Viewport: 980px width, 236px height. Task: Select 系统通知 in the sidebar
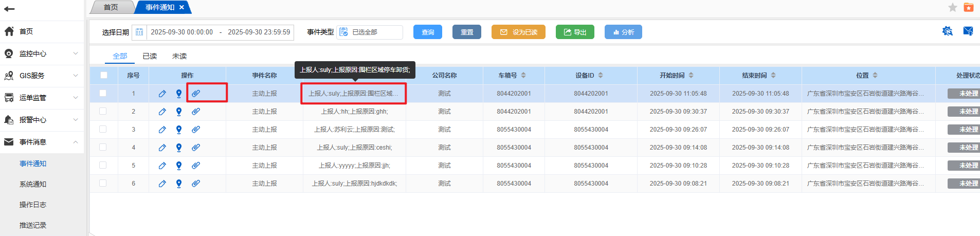33,184
